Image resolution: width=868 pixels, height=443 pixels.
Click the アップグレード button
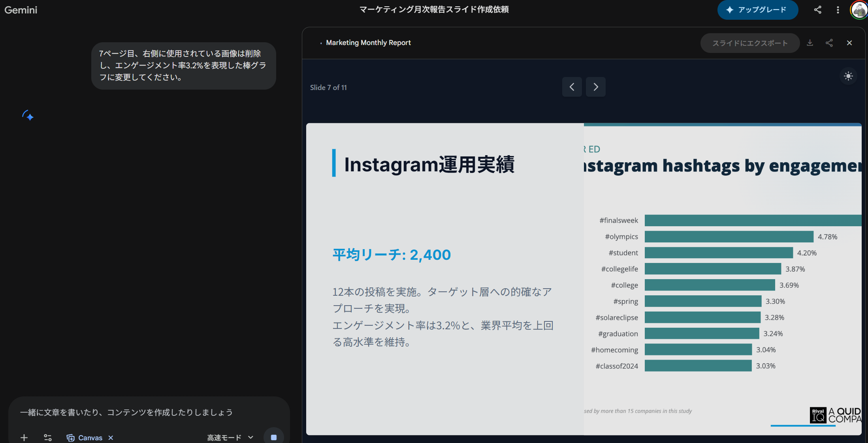tap(757, 10)
